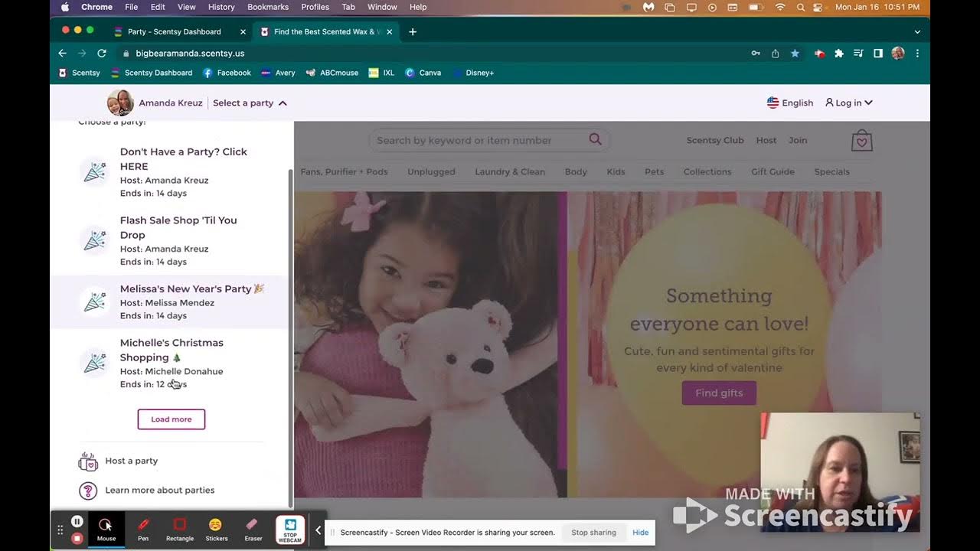This screenshot has height=551, width=980.
Task: Open the Log in dropdown
Action: [848, 103]
